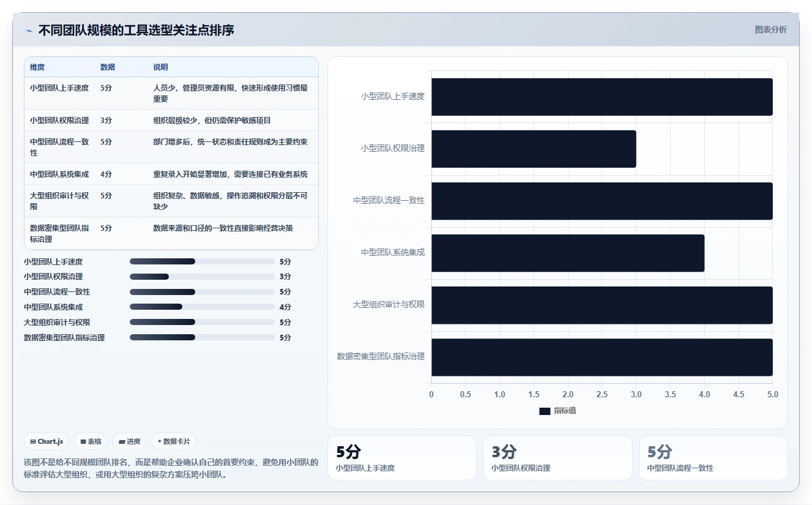
Task: Click the progress bar for 小型团队上手速度
Action: (202, 261)
